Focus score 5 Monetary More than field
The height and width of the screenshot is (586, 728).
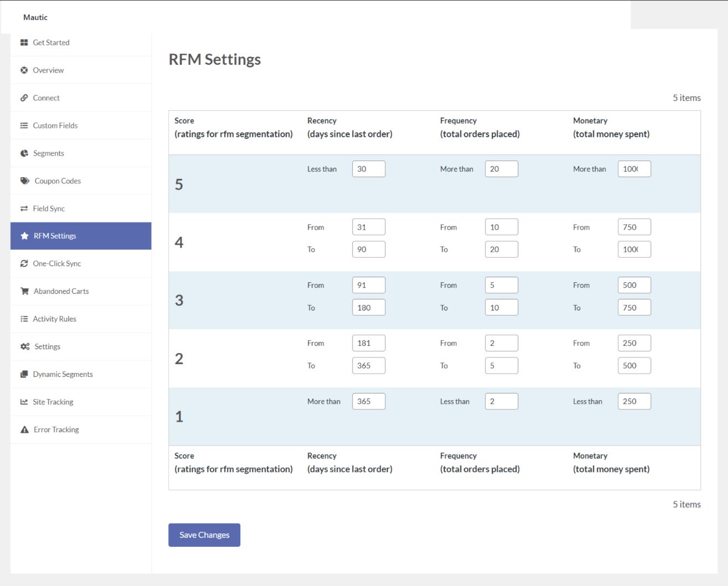coord(634,169)
